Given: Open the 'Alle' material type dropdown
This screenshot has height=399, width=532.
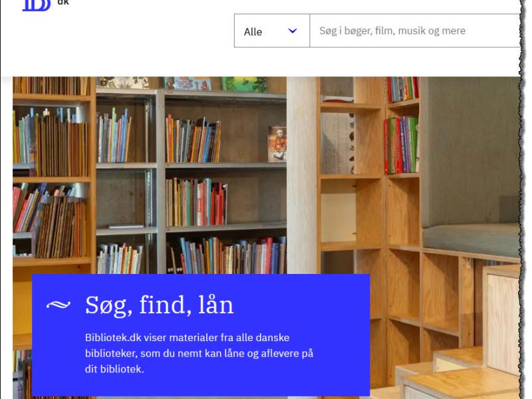Looking at the screenshot, I should pos(272,31).
